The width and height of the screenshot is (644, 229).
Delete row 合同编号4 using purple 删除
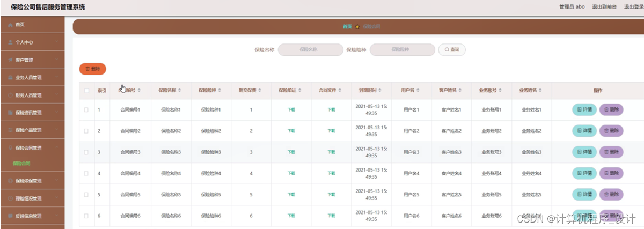click(x=611, y=173)
